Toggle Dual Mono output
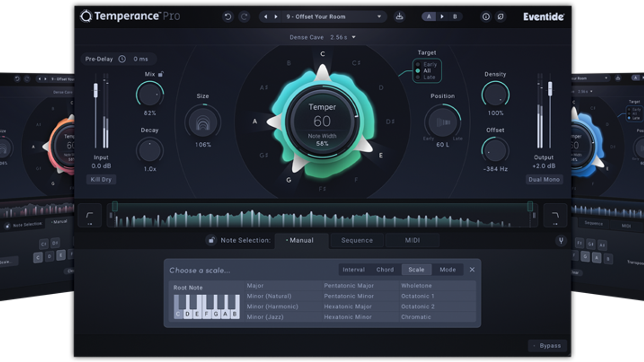 [x=544, y=179]
